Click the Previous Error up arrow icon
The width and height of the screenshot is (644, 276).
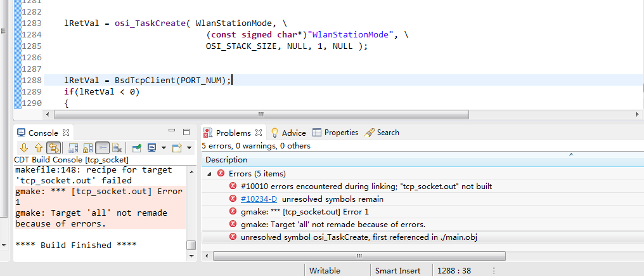38,148
